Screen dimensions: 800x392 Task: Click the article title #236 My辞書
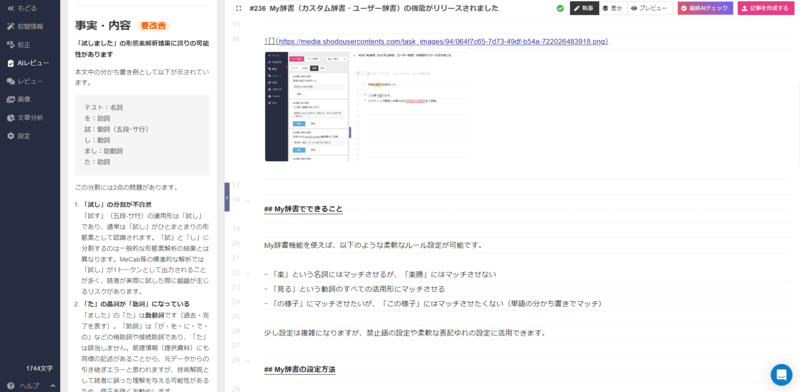[x=374, y=8]
